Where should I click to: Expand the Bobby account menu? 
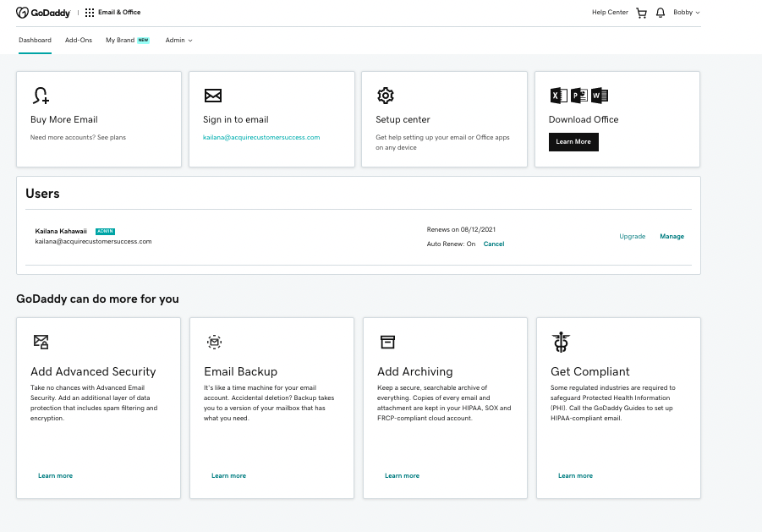[x=686, y=13]
